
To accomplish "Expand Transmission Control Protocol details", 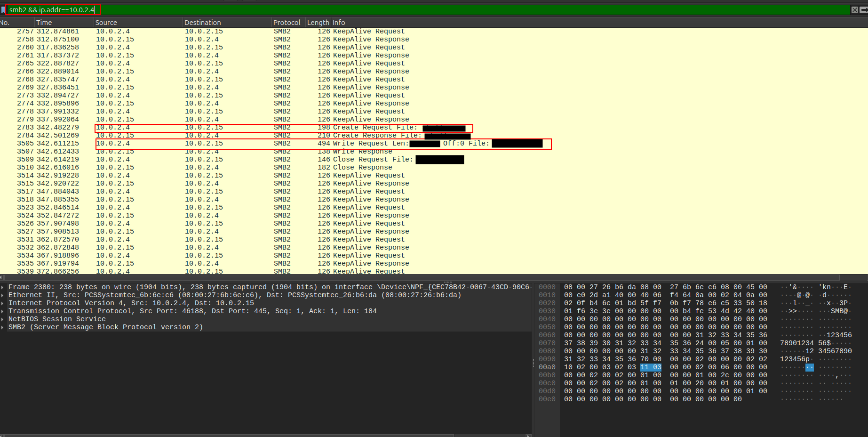I will point(3,311).
